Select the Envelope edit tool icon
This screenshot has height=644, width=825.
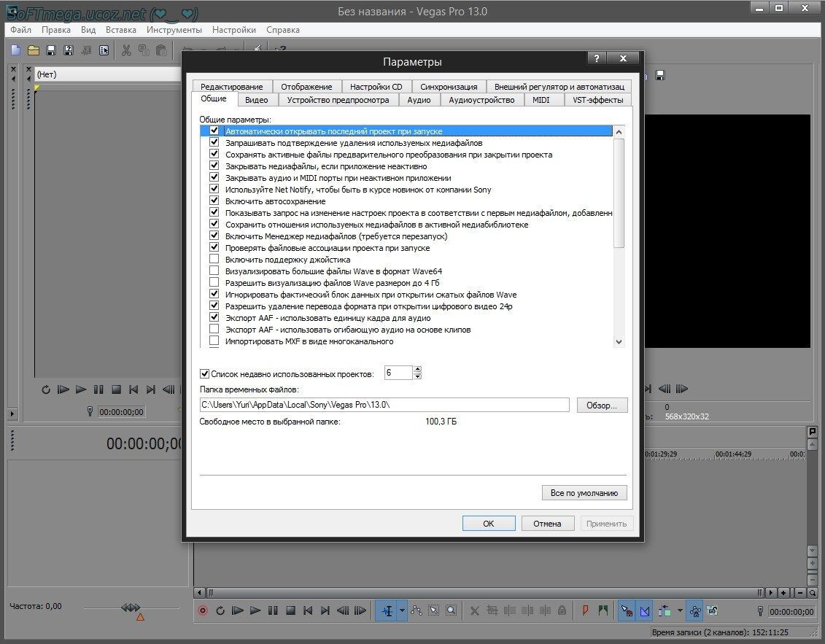(x=417, y=610)
